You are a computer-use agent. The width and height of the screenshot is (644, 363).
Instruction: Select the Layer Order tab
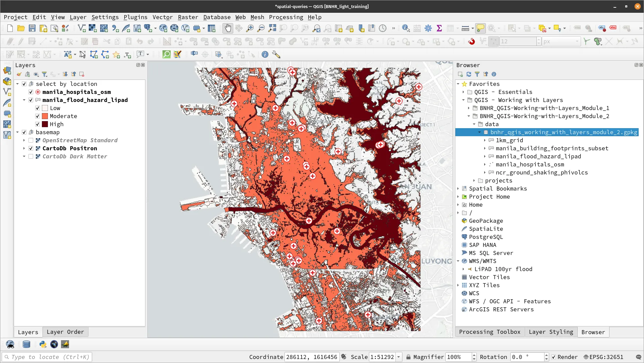coord(65,332)
